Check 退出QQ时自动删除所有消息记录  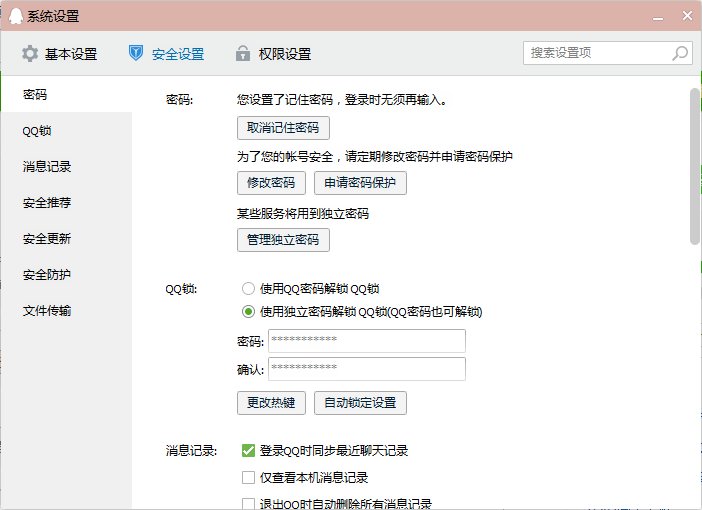(x=248, y=504)
